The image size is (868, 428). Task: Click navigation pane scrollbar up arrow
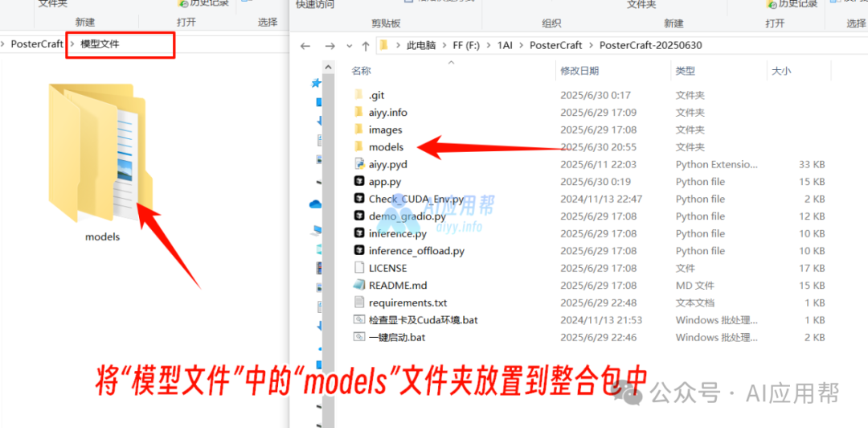pyautogui.click(x=328, y=68)
